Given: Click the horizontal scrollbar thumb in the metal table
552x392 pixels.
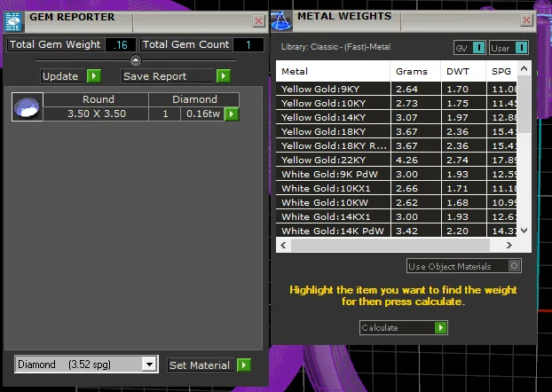Looking at the screenshot, I should (x=390, y=246).
